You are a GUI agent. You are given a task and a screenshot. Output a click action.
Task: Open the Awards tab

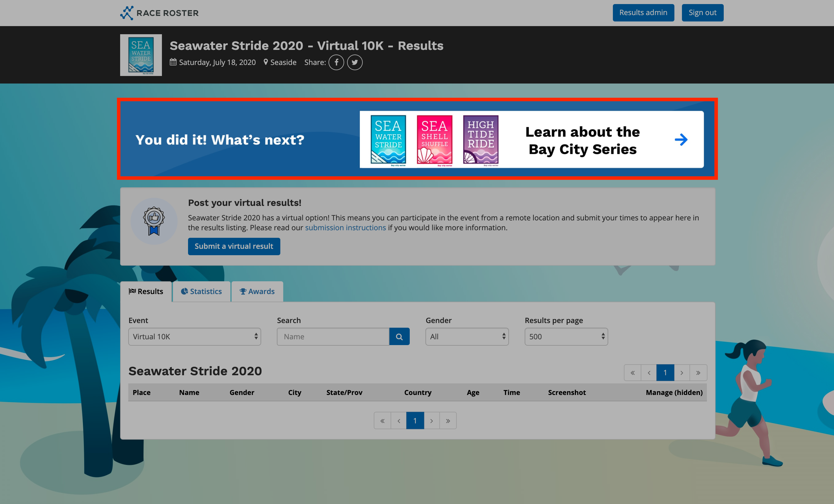point(257,291)
